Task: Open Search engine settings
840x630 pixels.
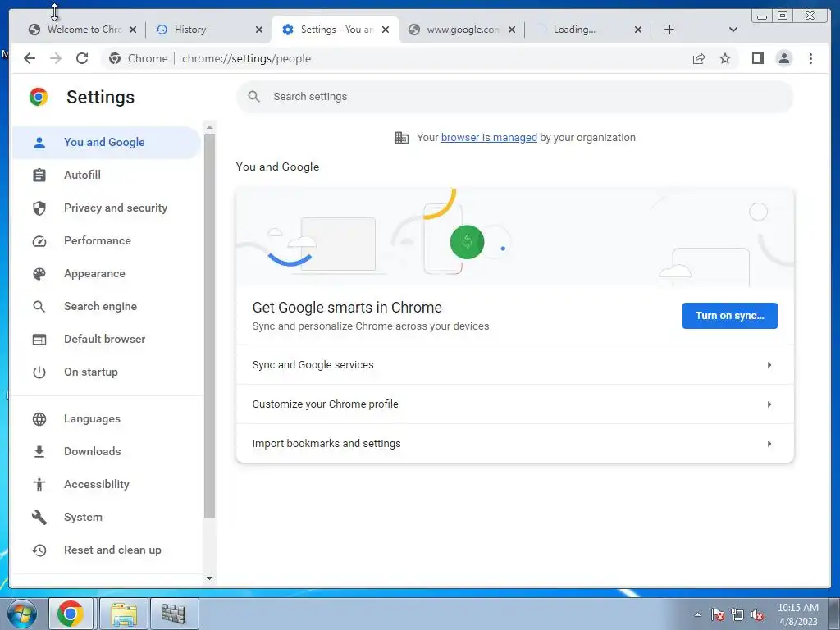Action: click(x=106, y=306)
